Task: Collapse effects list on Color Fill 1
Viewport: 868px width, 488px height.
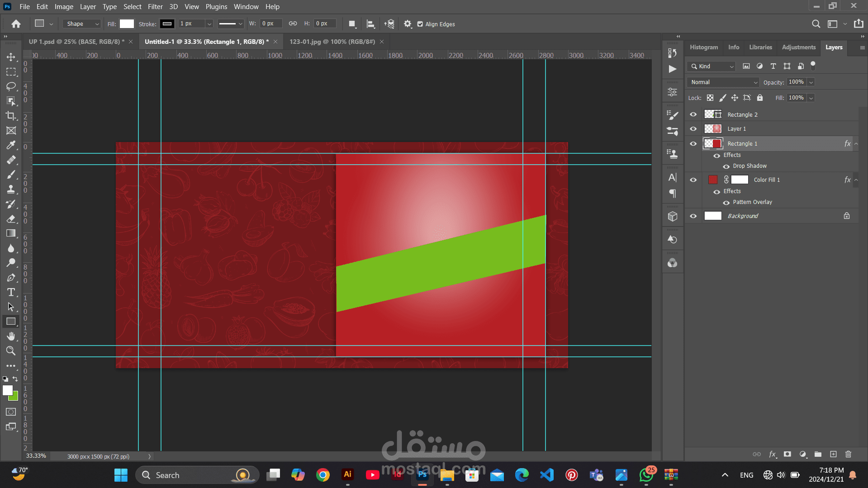Action: point(856,180)
